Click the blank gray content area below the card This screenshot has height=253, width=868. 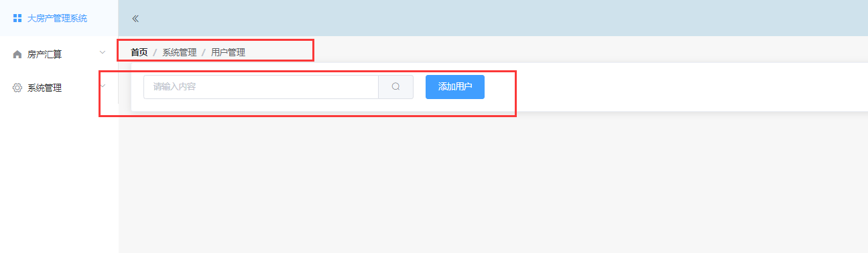click(x=493, y=182)
